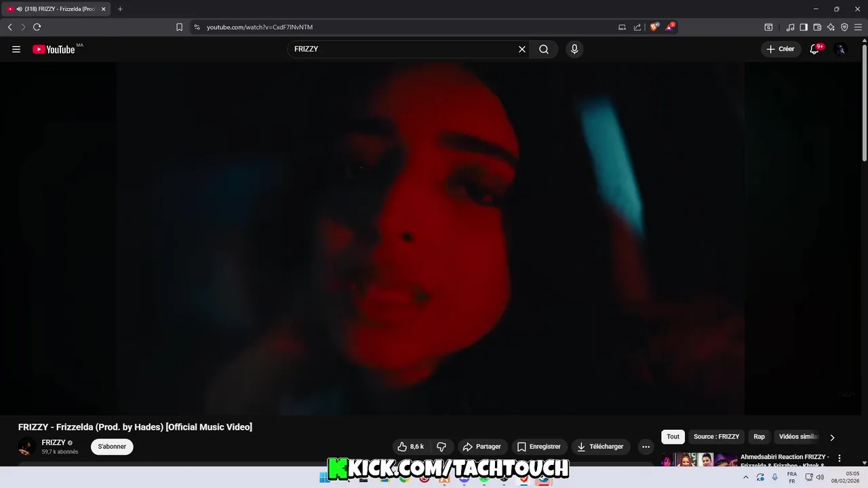Screen dimensions: 868x488
Task: Click the install app icon in address bar
Action: pyautogui.click(x=622, y=27)
